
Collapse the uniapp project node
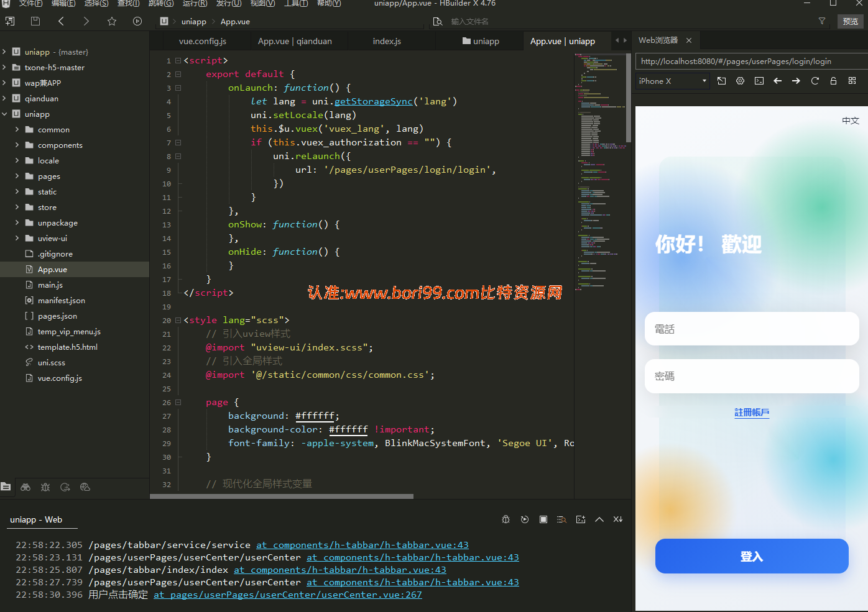pyautogui.click(x=4, y=114)
